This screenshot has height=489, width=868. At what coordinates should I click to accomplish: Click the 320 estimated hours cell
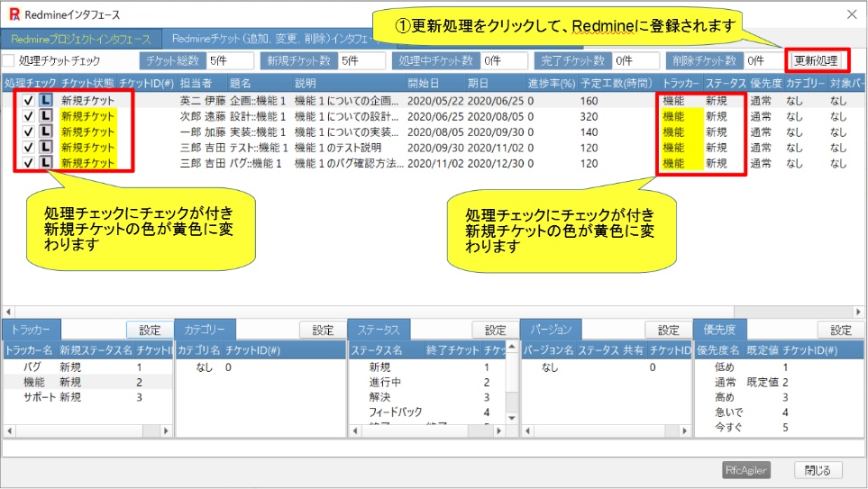click(589, 116)
